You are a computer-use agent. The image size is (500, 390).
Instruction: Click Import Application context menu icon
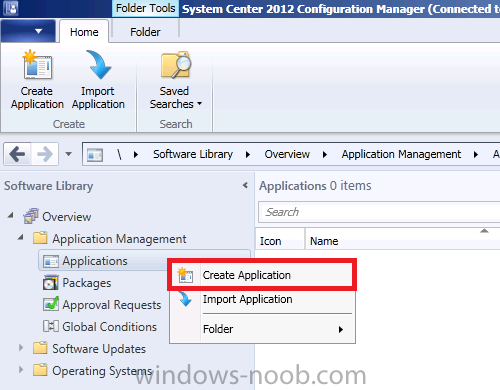point(185,299)
